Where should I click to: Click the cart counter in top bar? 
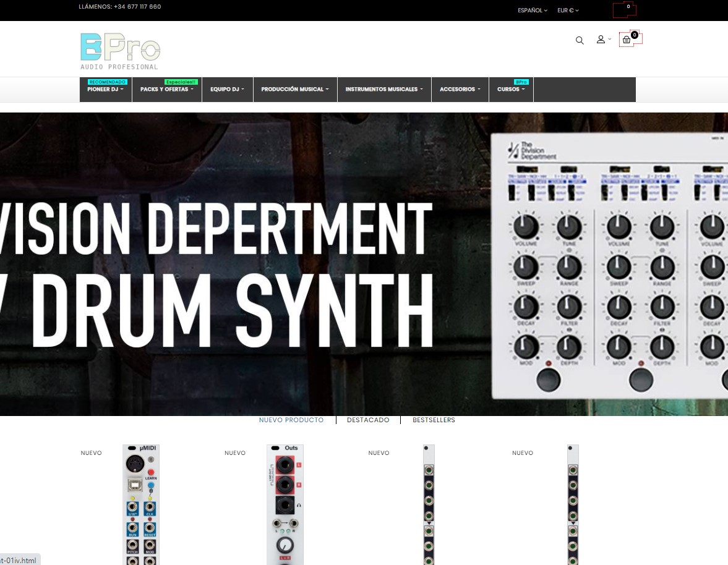[x=625, y=9]
